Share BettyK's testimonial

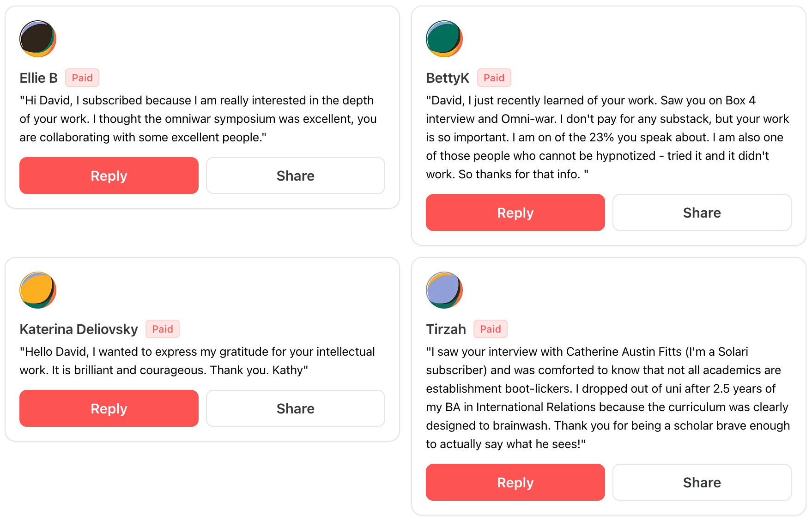tap(702, 212)
